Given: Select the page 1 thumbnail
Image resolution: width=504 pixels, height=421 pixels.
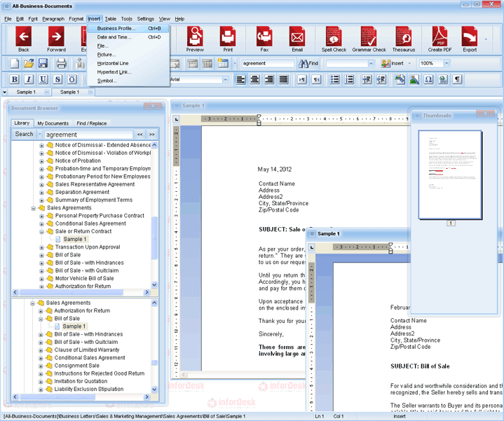Looking at the screenshot, I should 450,174.
